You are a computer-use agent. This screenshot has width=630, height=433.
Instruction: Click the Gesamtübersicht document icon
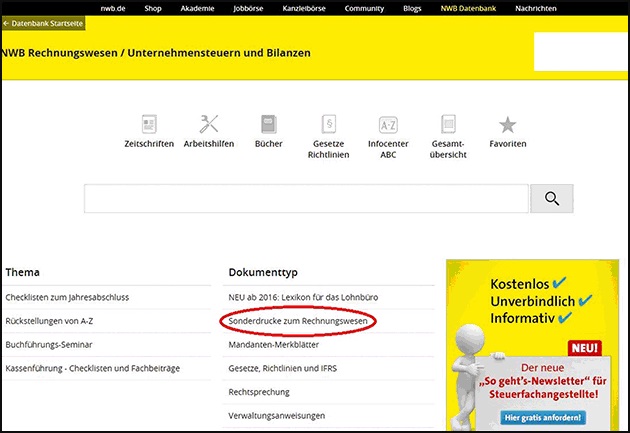[x=447, y=125]
